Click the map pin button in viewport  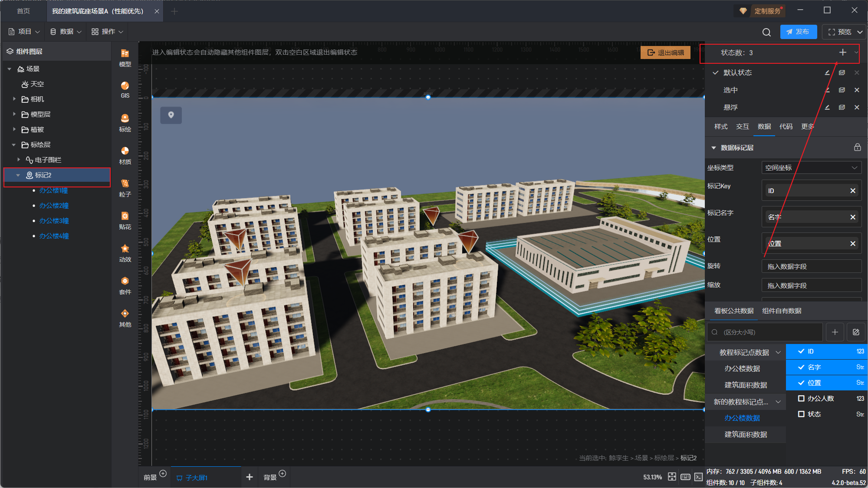(x=171, y=115)
